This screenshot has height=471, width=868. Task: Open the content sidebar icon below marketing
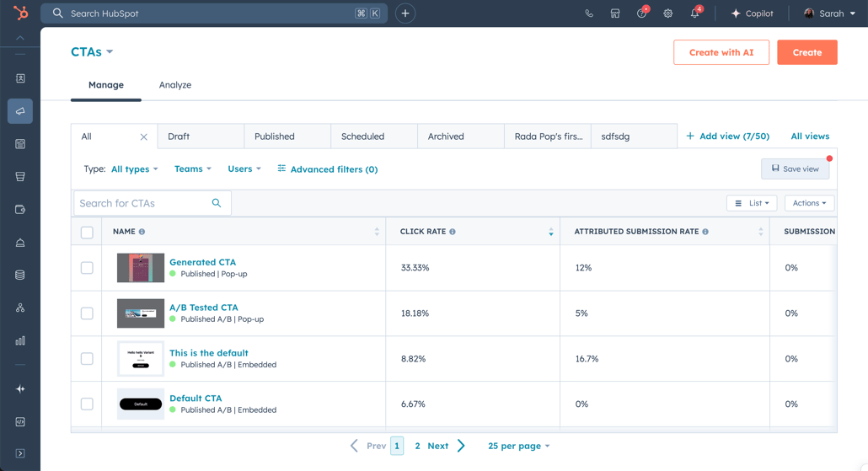pyautogui.click(x=20, y=144)
